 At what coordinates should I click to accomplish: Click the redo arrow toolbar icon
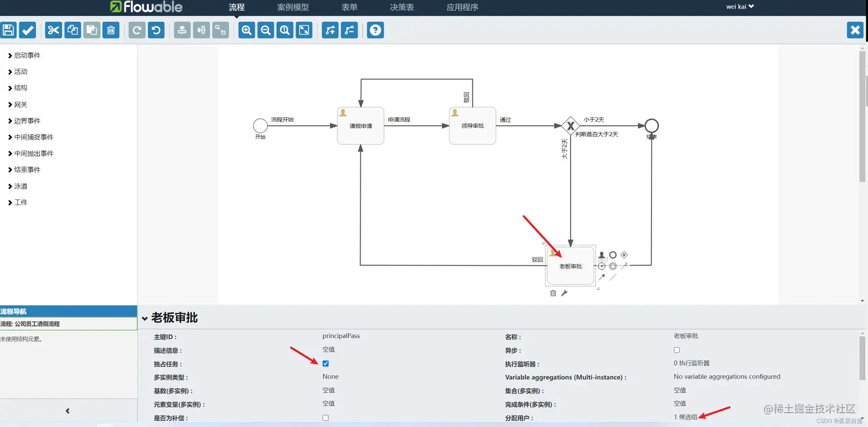[137, 30]
